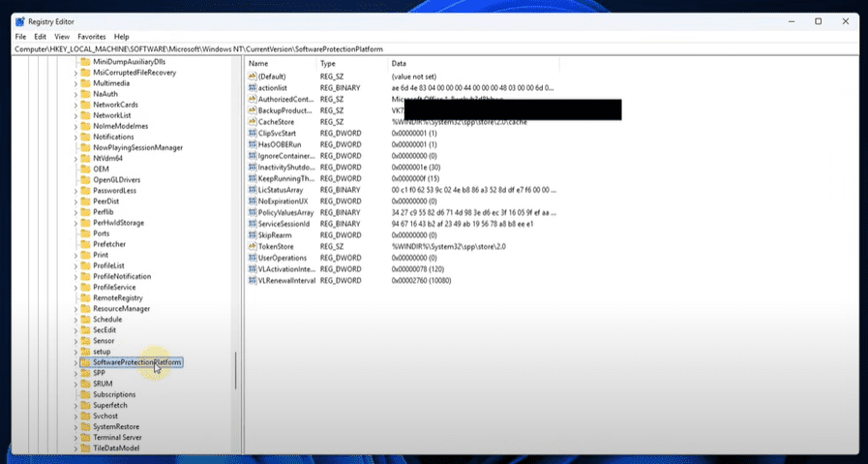868x464 pixels.
Task: Open the View menu
Action: pos(62,37)
